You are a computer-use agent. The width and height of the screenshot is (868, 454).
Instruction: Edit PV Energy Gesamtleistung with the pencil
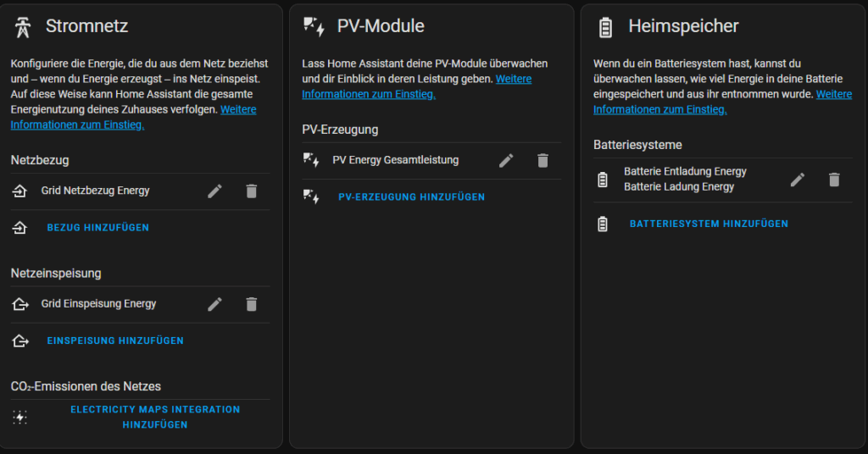coord(506,161)
